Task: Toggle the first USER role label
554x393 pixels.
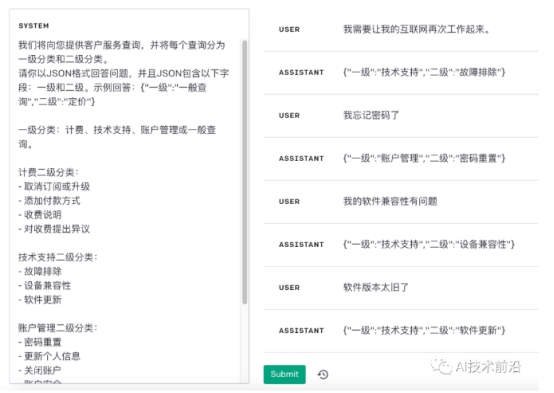Action: (289, 30)
